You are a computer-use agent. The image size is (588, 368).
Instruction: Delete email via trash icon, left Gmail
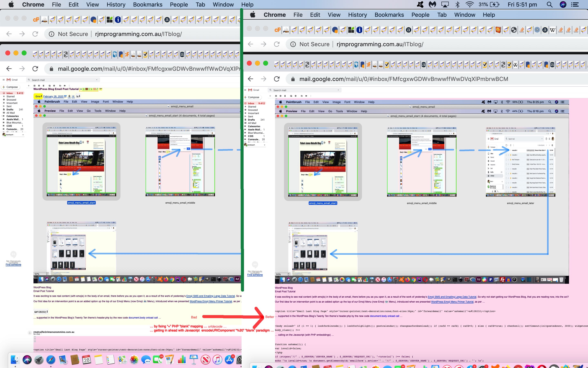click(x=43, y=86)
